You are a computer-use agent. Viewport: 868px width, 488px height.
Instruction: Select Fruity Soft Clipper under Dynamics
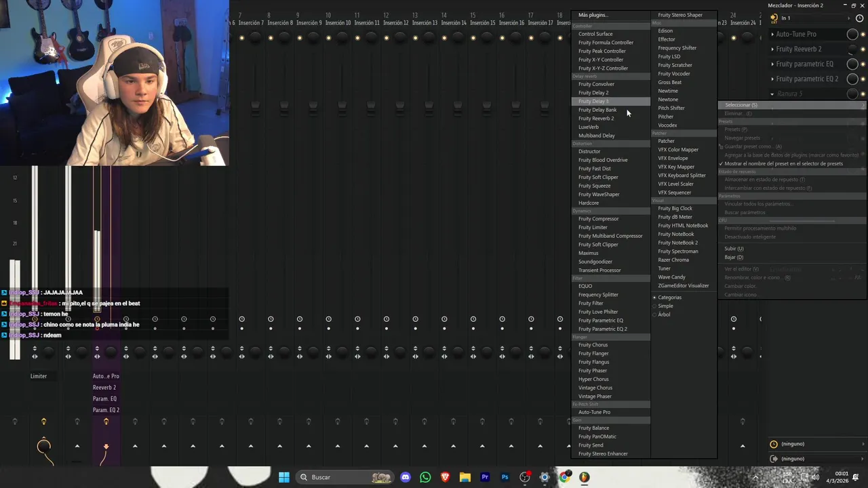coord(610,245)
